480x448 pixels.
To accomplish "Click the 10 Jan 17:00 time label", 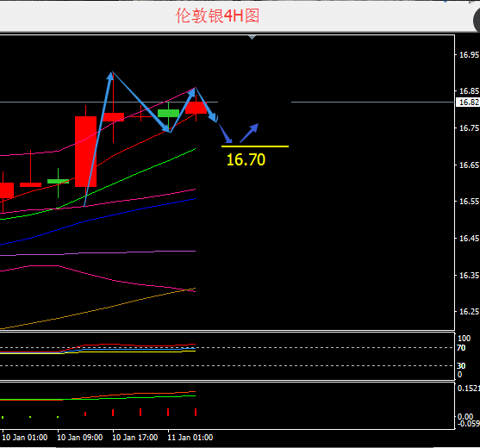I will [135, 438].
